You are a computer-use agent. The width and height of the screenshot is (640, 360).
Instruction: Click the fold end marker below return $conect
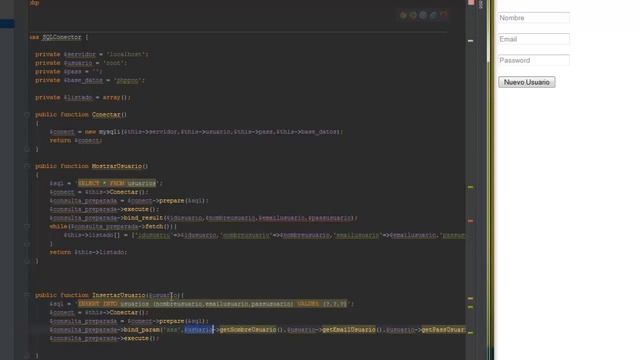[27, 149]
